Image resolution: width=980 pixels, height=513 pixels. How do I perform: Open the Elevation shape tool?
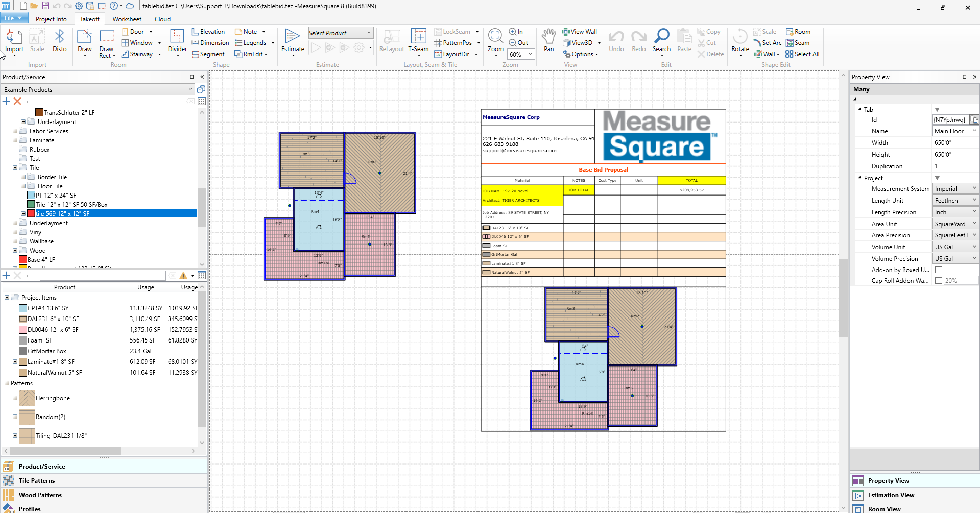(x=208, y=32)
